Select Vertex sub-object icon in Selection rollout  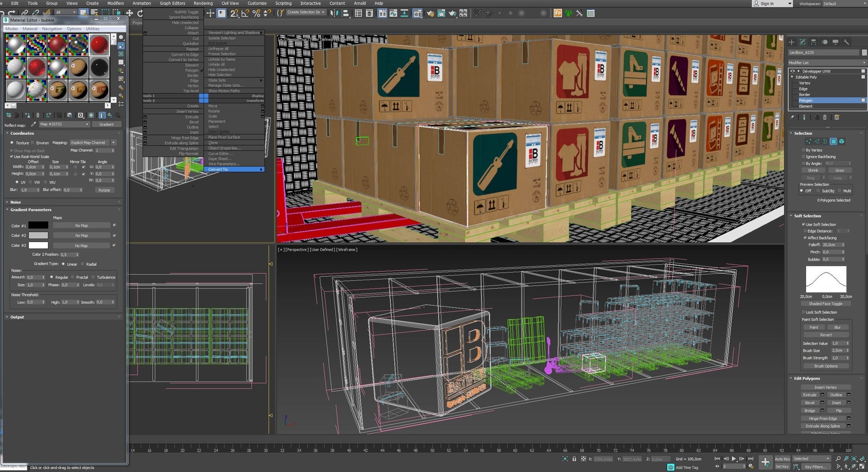point(810,141)
